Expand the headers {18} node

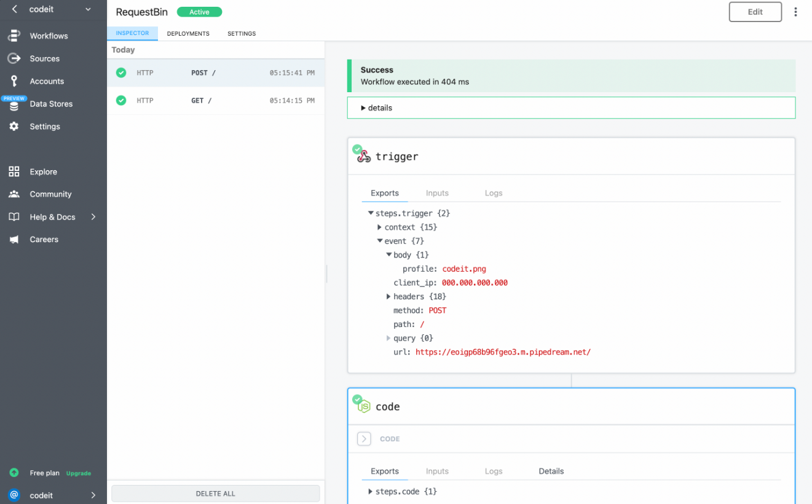(388, 296)
